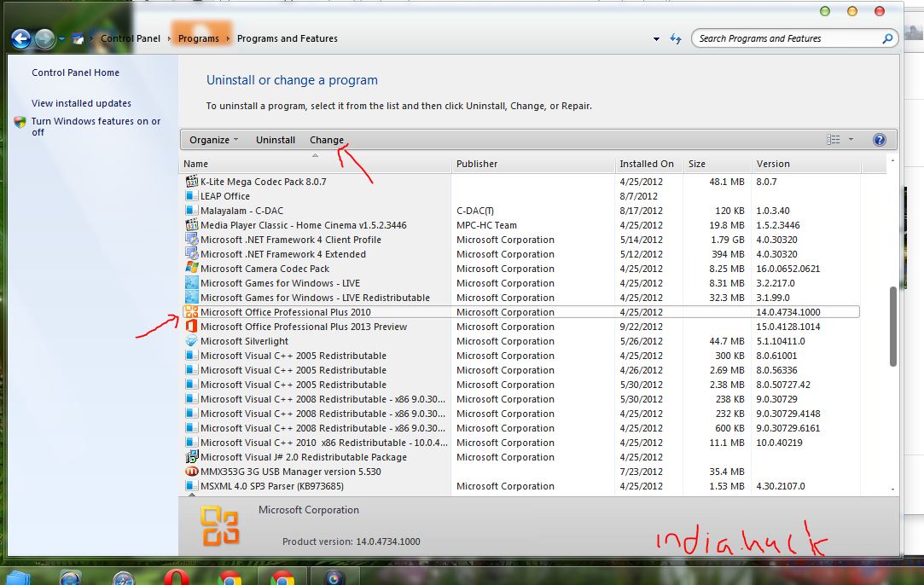The image size is (924, 585).
Task: Click the blue Help question mark icon
Action: (x=880, y=140)
